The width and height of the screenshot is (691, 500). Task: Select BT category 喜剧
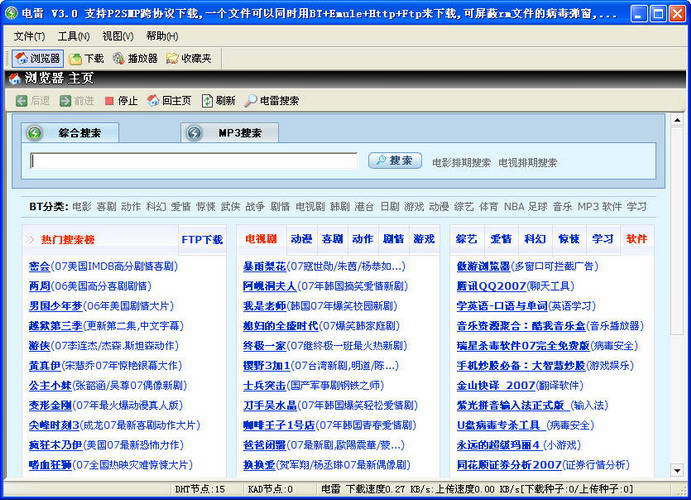point(106,207)
